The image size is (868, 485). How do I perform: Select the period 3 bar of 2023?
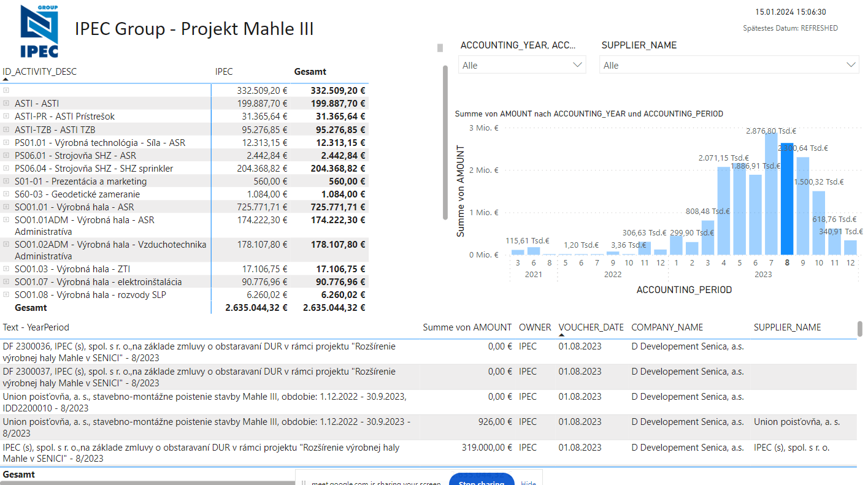[x=708, y=238]
